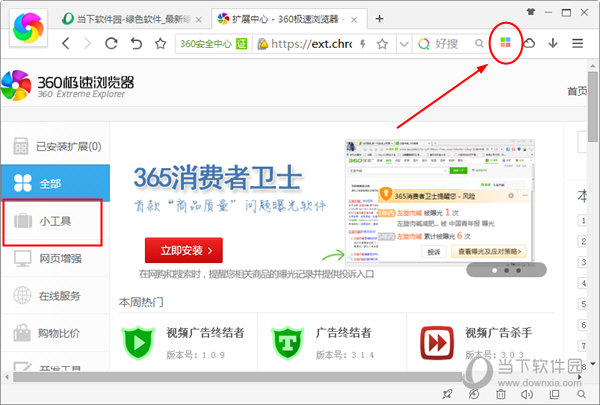Select the 网页增强 category
Viewport: 600px width, 405px height.
pyautogui.click(x=55, y=258)
